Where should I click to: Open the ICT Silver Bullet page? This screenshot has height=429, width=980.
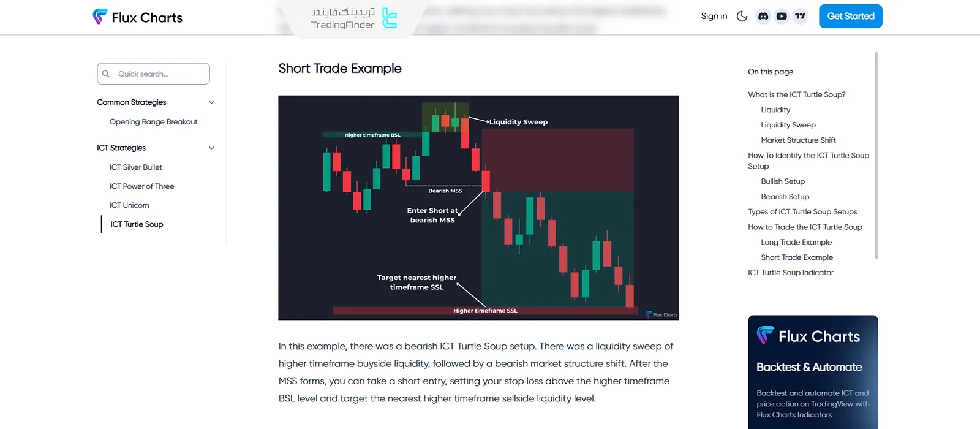136,167
